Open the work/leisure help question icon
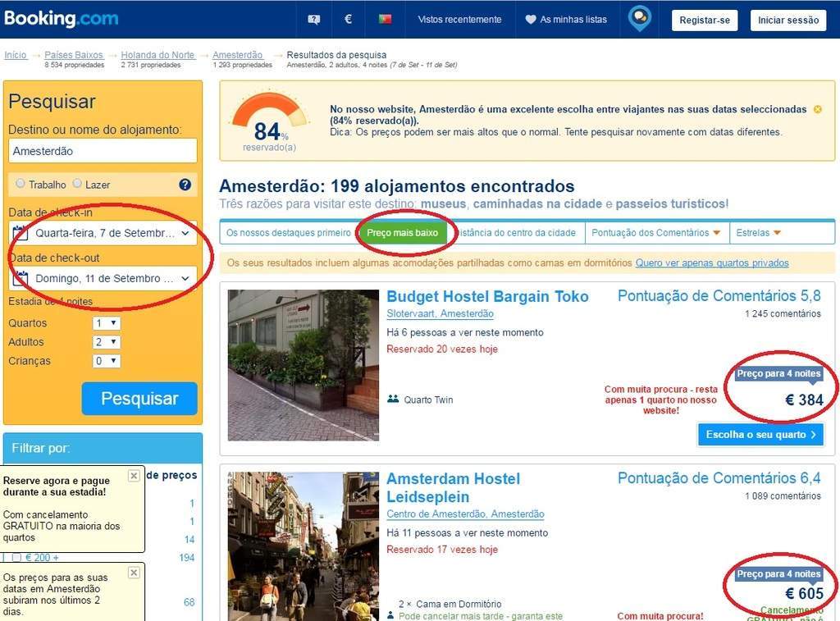This screenshot has height=621, width=840. [185, 185]
